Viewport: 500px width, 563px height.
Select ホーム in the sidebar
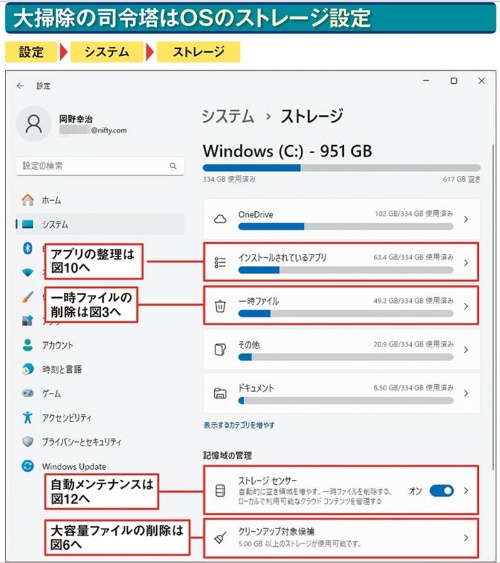click(51, 200)
